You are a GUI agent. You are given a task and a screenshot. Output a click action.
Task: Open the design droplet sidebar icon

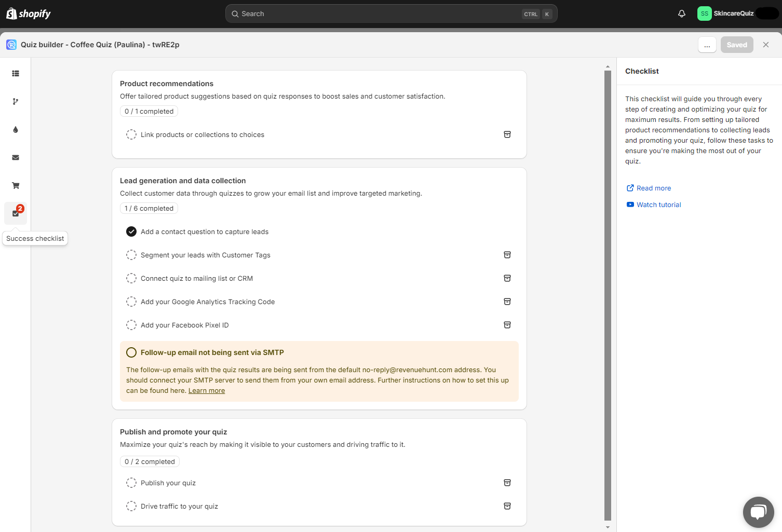16,130
